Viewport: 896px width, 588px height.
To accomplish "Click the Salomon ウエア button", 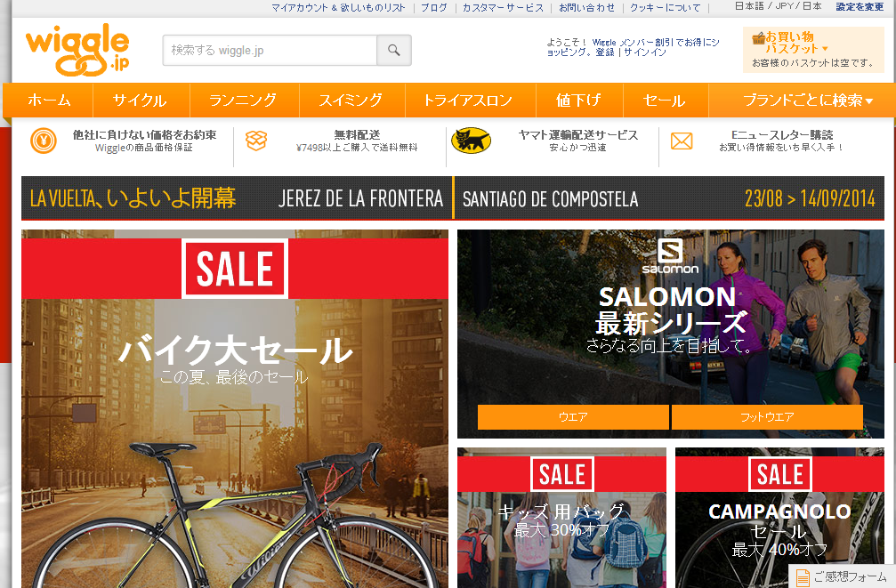I will click(x=573, y=417).
